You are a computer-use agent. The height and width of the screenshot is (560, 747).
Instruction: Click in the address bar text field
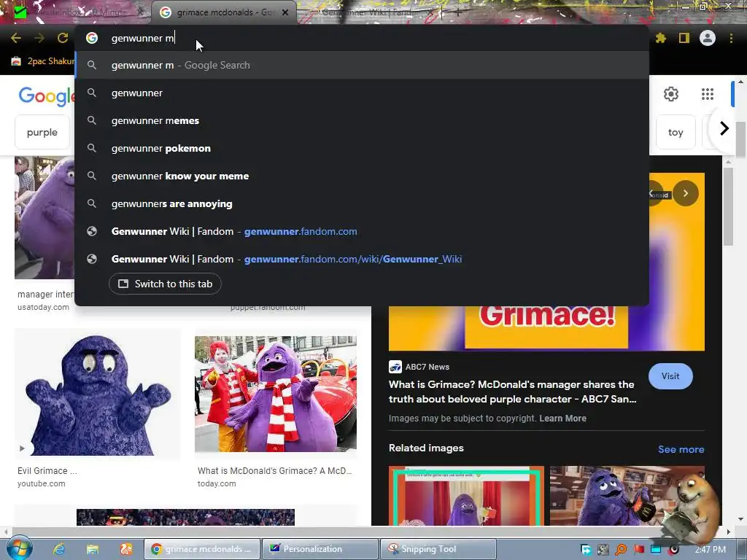coord(362,38)
